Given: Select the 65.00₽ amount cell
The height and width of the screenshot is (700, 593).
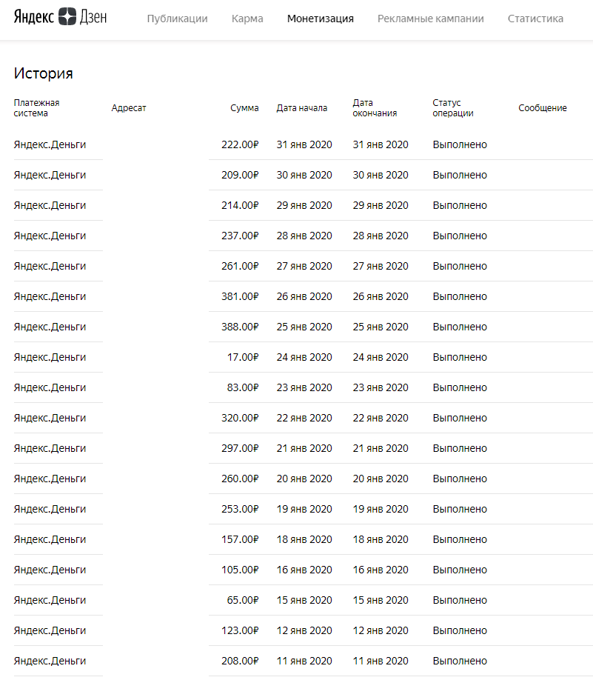Looking at the screenshot, I should 243,600.
